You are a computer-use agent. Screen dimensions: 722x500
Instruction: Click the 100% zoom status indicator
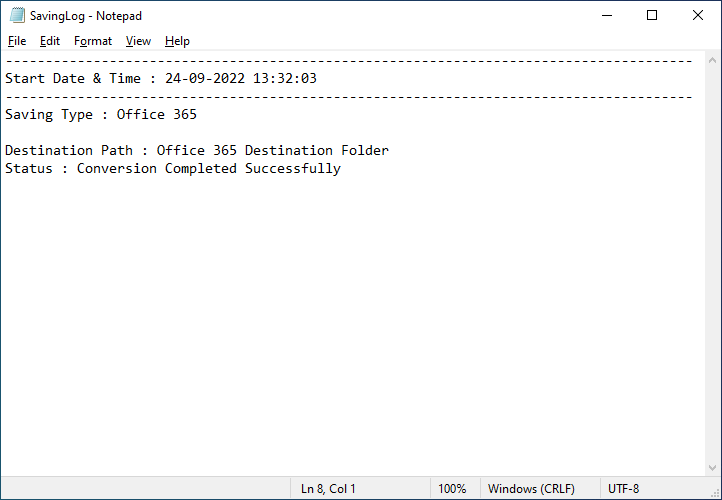click(x=452, y=488)
